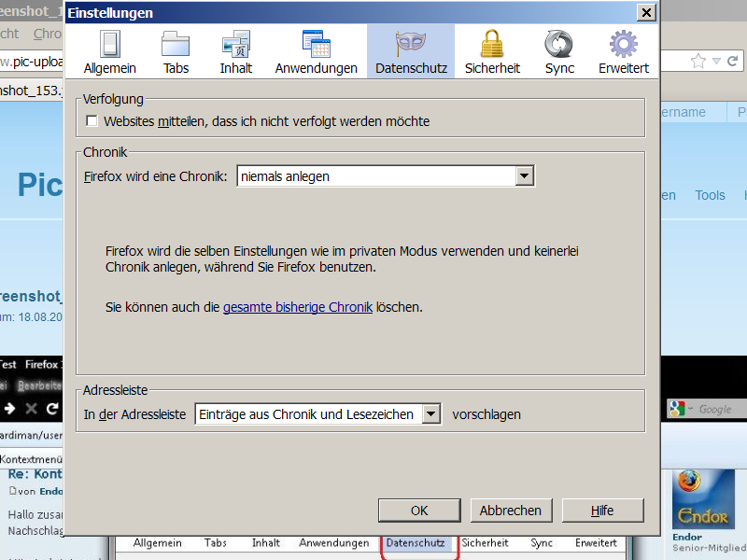Confirm settings with the OK button

tap(419, 511)
